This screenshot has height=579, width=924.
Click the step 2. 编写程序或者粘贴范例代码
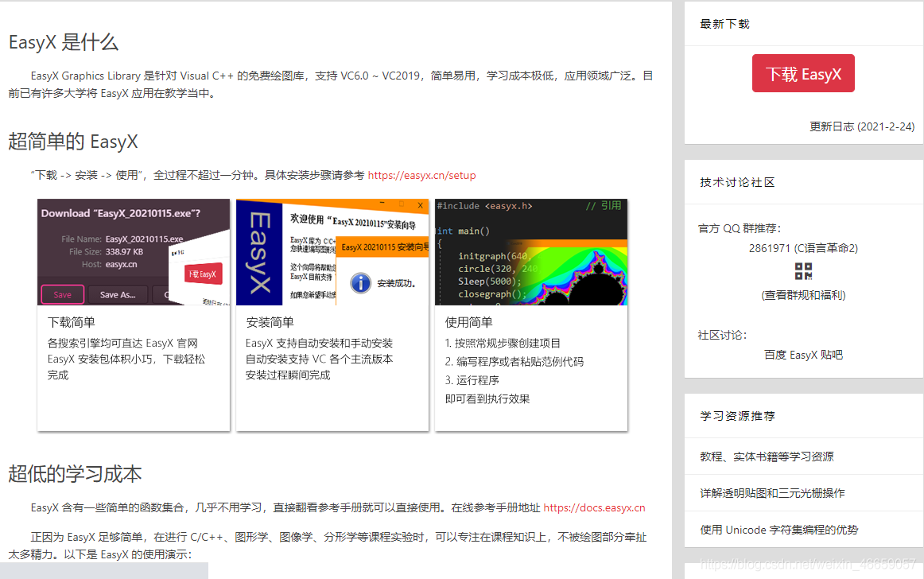tap(514, 361)
